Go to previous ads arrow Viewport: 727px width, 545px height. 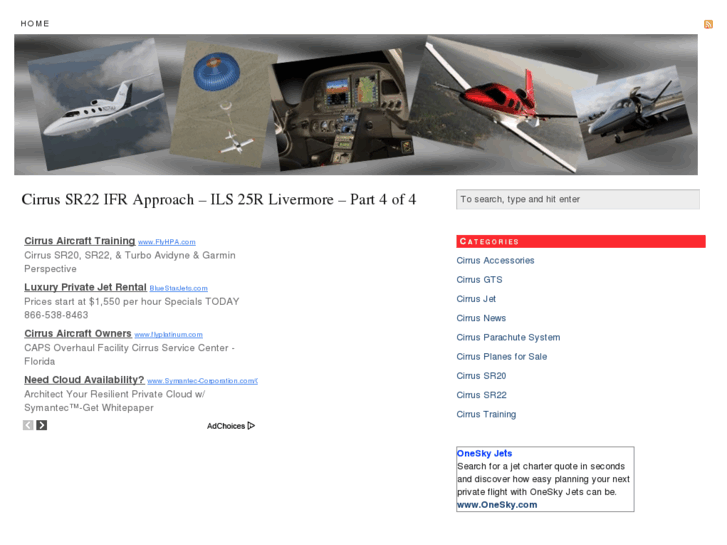coord(28,425)
